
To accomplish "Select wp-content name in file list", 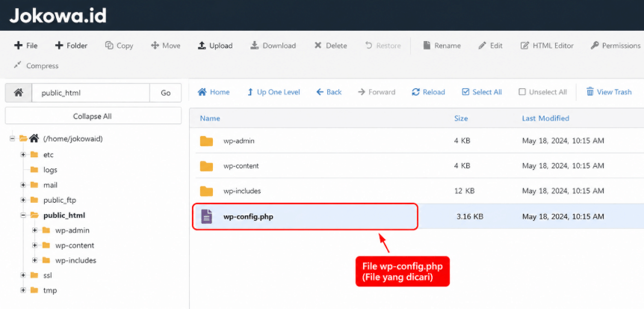I will coord(241,166).
